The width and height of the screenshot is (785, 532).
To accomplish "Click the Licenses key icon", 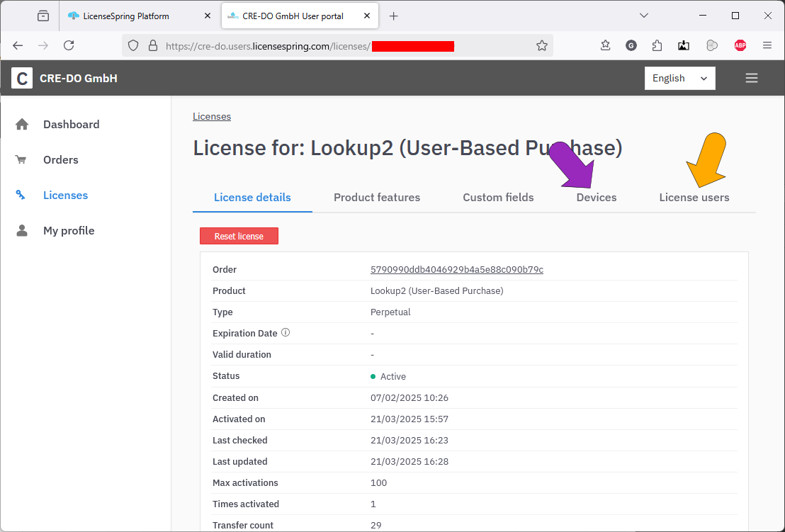I will click(x=21, y=195).
